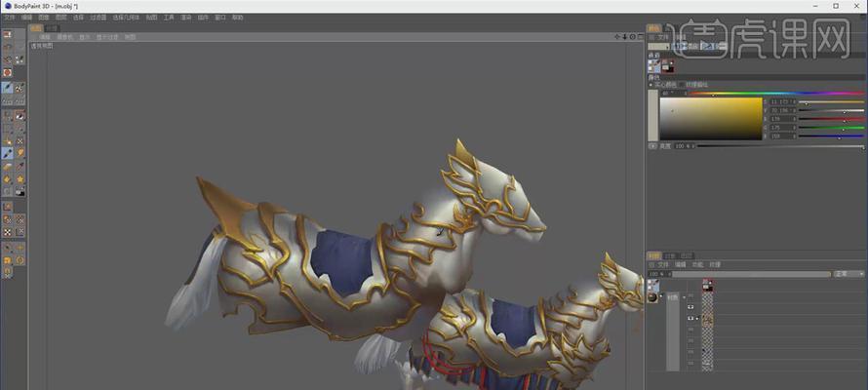Viewport: 868px width, 390px height.
Task: Open the 文件 File menu in main menu bar
Action: 10,18
